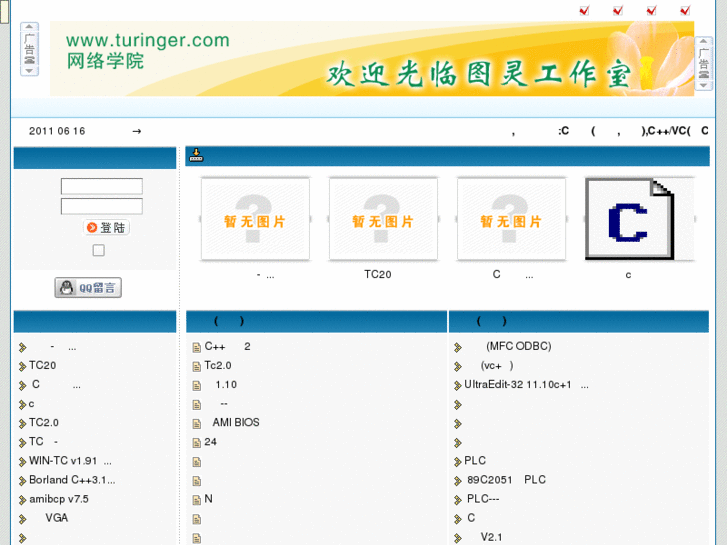Open Borland C++3.1 link

pyautogui.click(x=72, y=480)
